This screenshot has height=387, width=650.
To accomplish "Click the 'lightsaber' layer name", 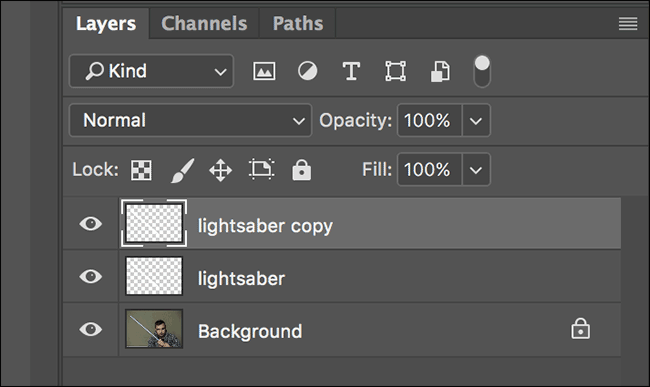I will point(241,278).
